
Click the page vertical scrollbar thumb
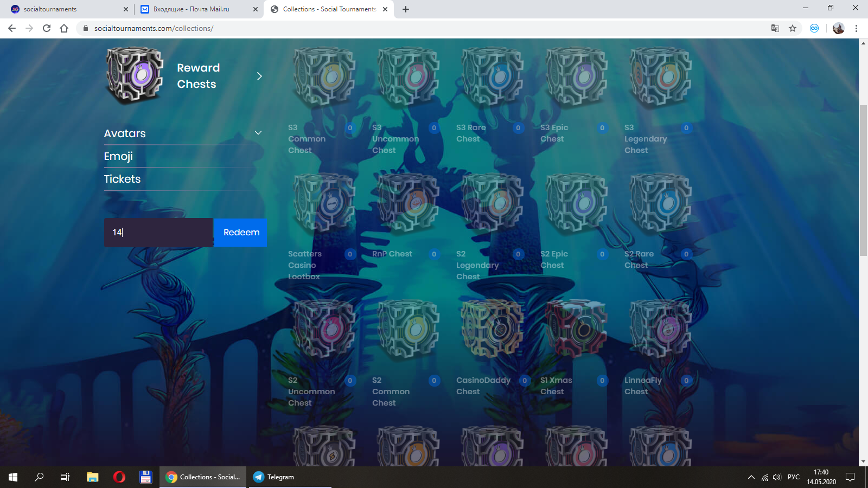click(x=863, y=180)
